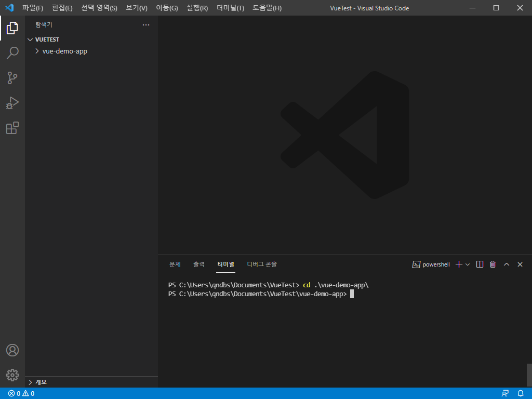Click the 탐색기 explorer panel title

[44, 25]
